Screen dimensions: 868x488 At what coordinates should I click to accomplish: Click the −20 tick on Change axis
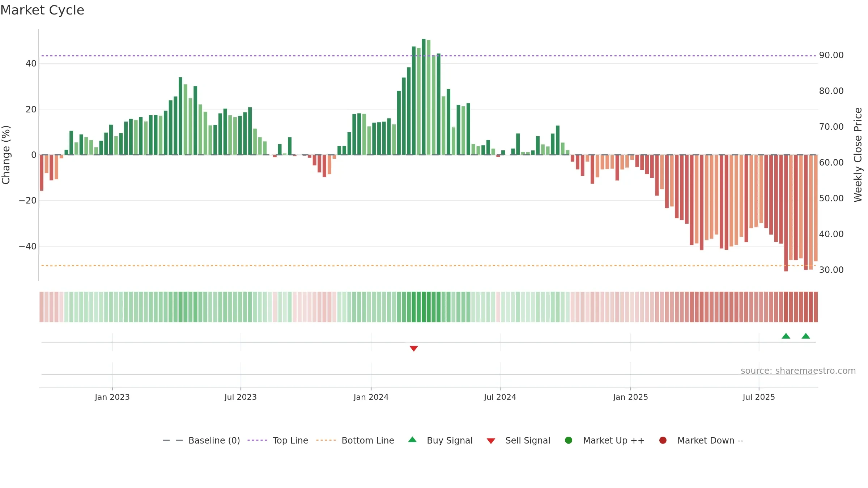tap(28, 201)
